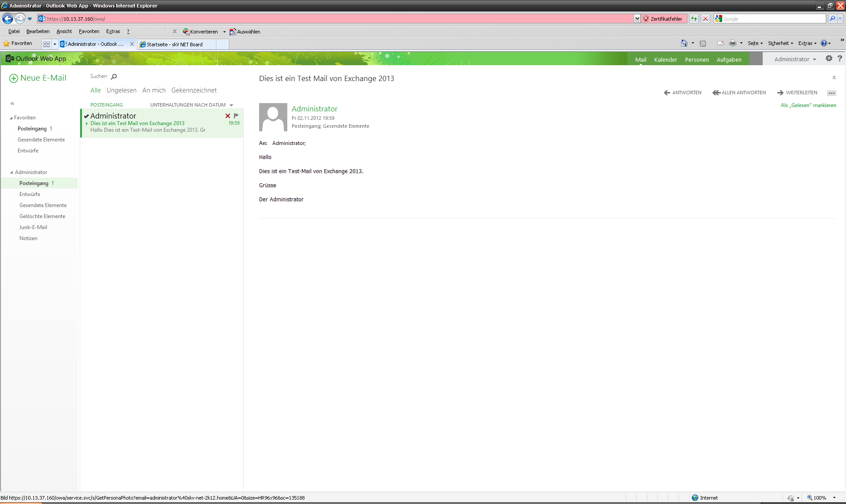Toggle the checkmark on the Administrator message
Image resolution: width=846 pixels, height=504 pixels.
[87, 116]
